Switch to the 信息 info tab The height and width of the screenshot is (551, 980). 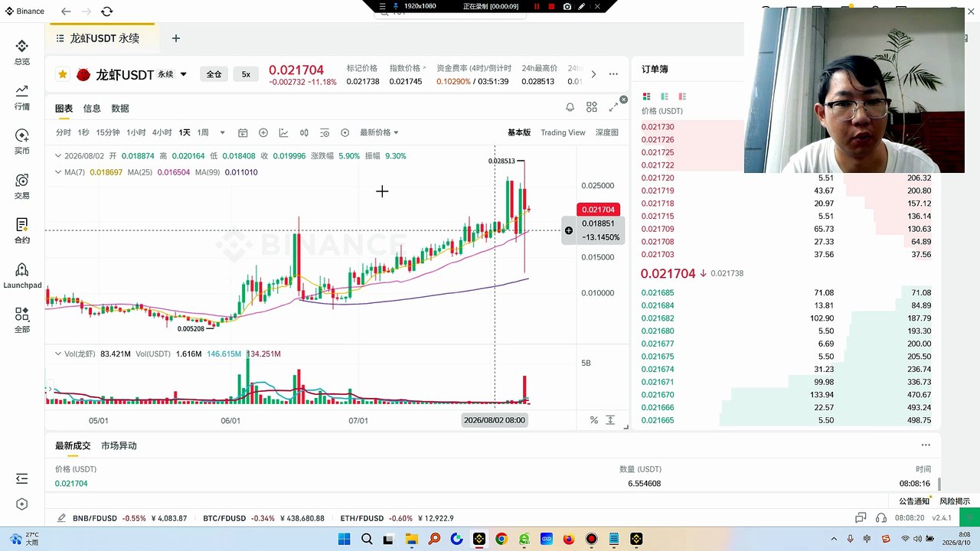92,109
